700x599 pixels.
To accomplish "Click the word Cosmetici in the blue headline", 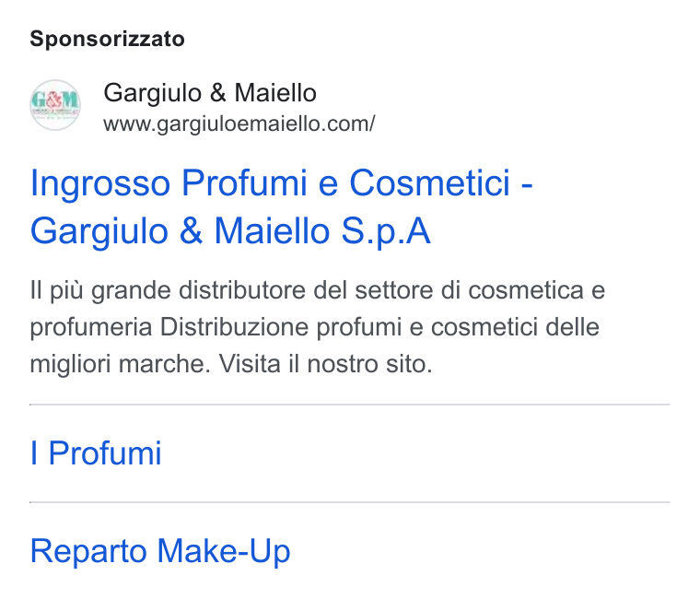I will click(429, 182).
